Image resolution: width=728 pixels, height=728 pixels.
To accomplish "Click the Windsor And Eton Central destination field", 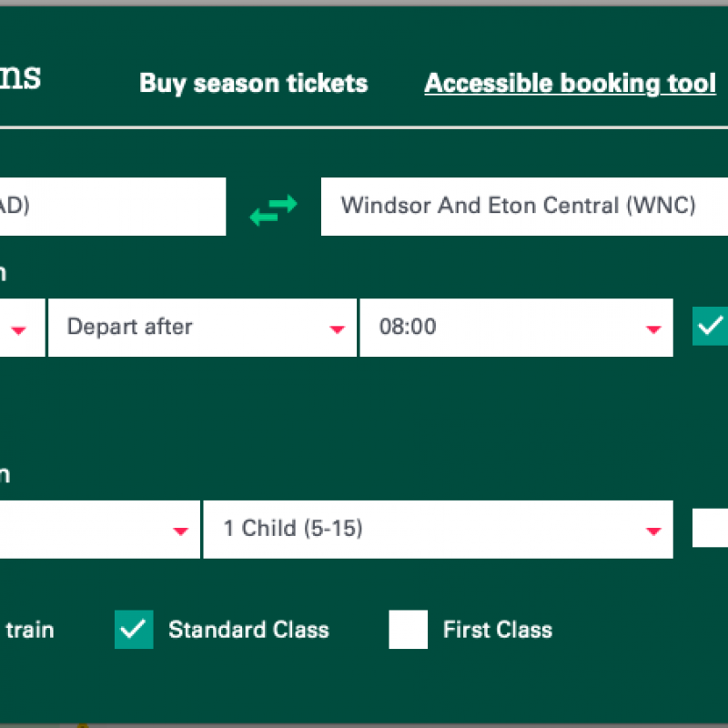I will 525,207.
